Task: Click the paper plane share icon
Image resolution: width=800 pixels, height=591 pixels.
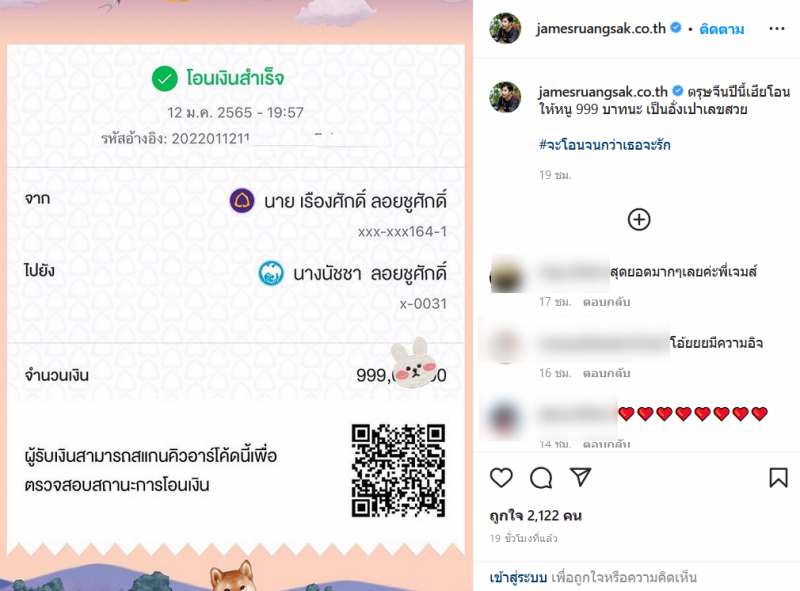Action: tap(581, 477)
